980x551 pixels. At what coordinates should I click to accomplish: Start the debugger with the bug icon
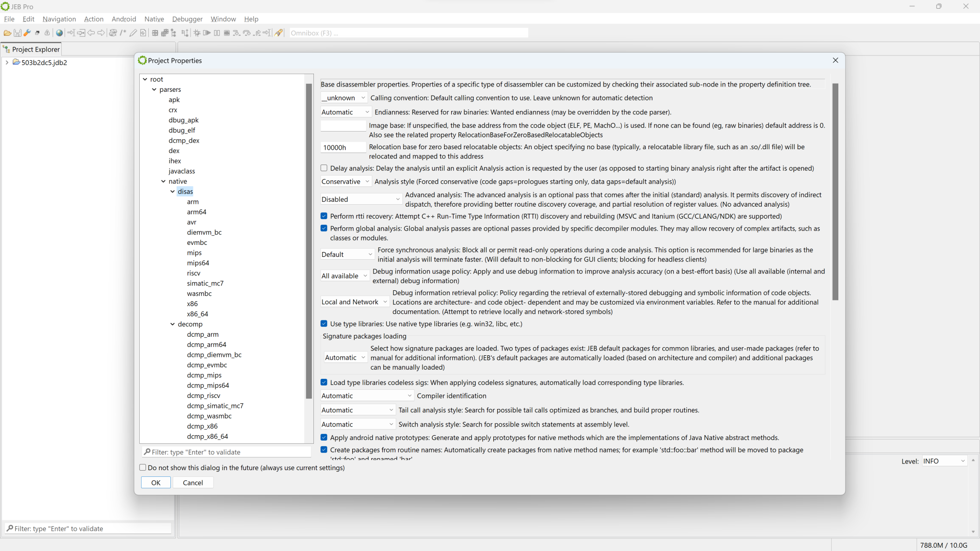click(x=197, y=33)
